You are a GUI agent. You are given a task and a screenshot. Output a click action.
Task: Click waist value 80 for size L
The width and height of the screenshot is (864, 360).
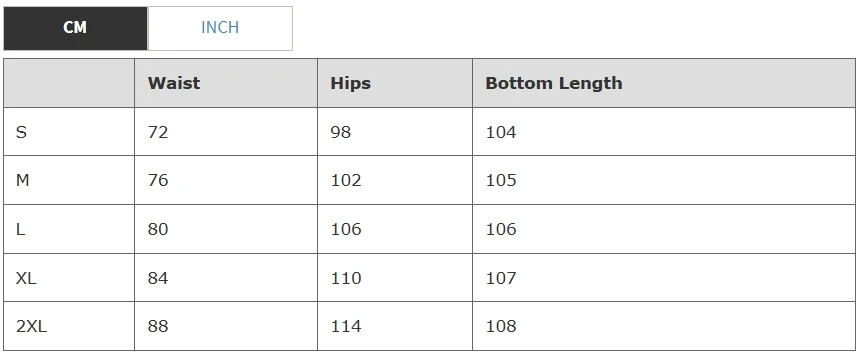(x=158, y=229)
